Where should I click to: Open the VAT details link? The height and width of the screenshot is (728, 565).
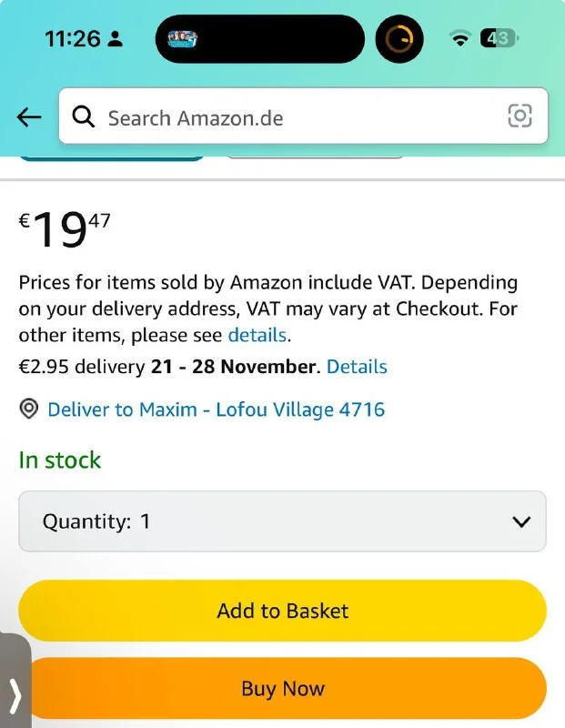(257, 335)
